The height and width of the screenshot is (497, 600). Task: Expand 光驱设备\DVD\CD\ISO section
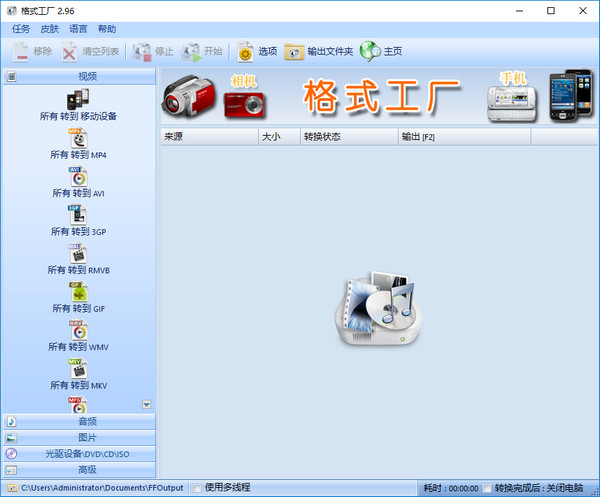pyautogui.click(x=80, y=454)
